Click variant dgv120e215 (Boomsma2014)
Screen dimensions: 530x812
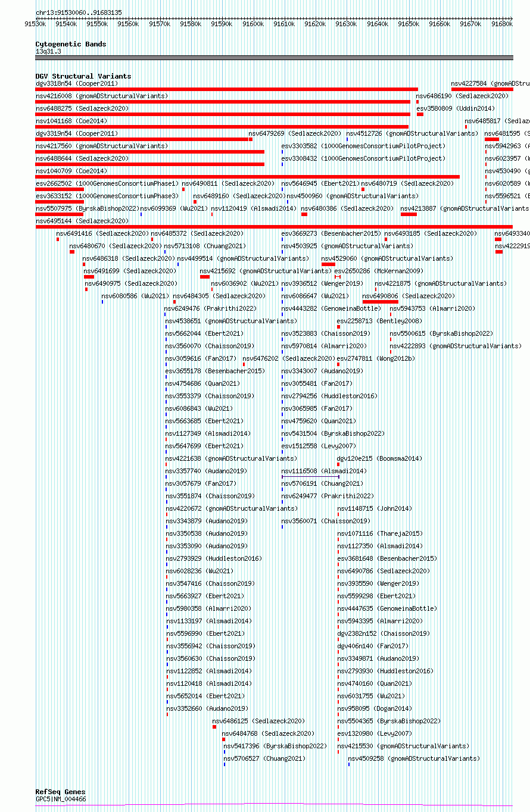379,458
